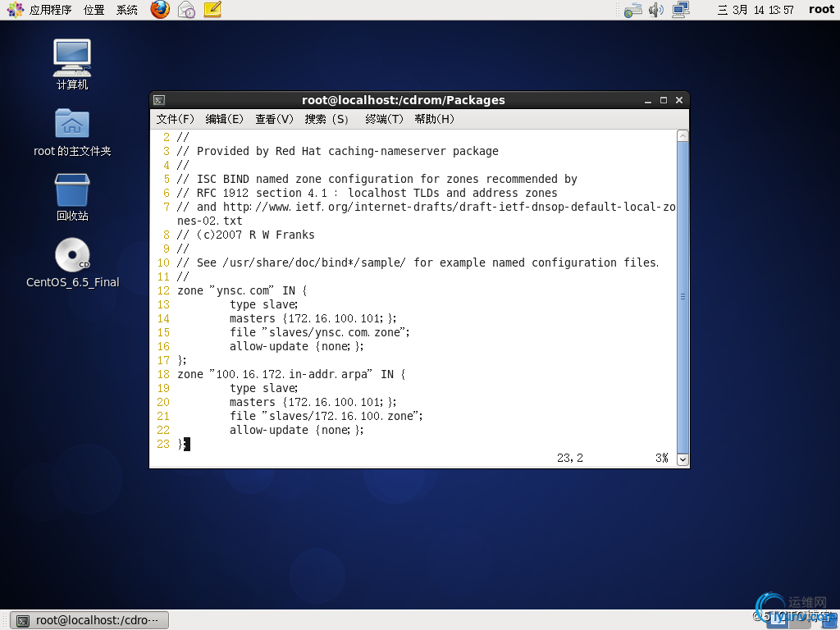Click the '/usr/share/doc/bind*/sample/' comment line
This screenshot has width=840, height=630.
tap(418, 262)
